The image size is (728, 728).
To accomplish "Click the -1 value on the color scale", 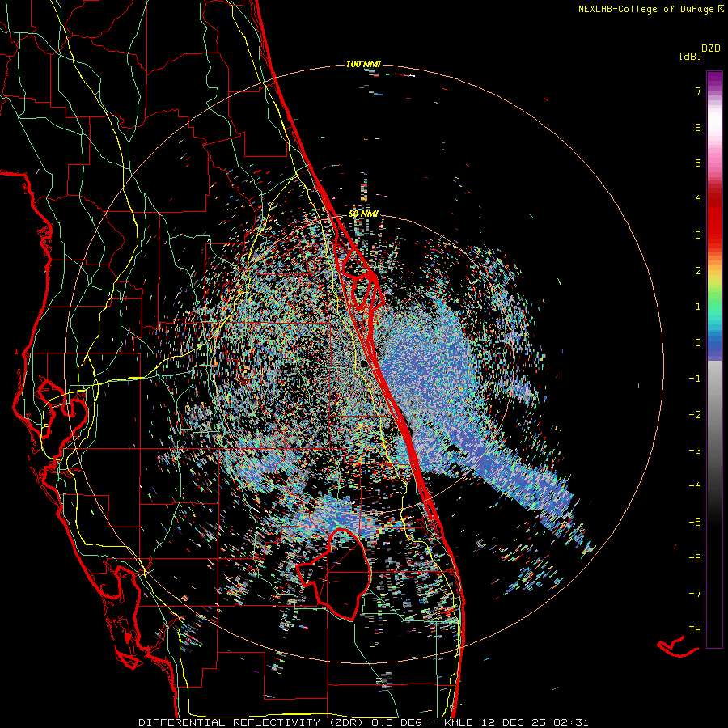I will coord(695,379).
